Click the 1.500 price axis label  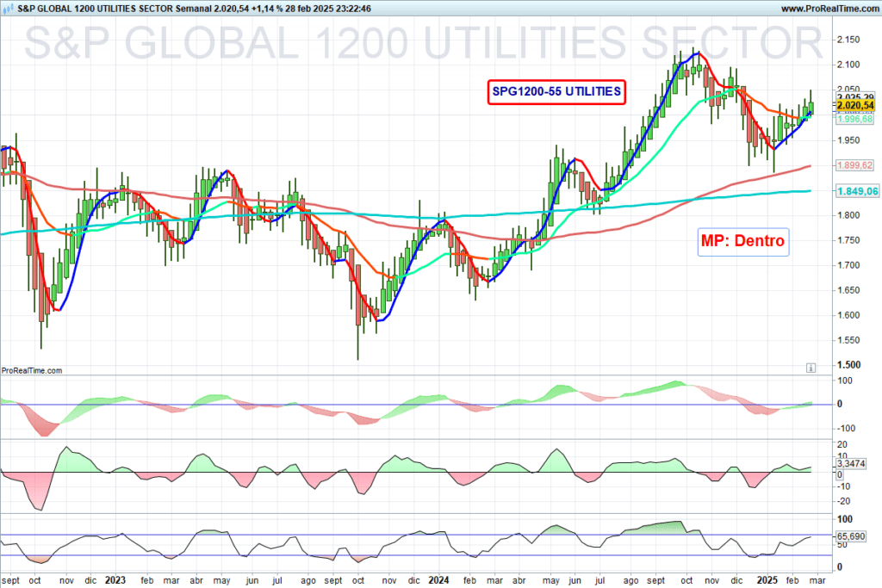848,365
